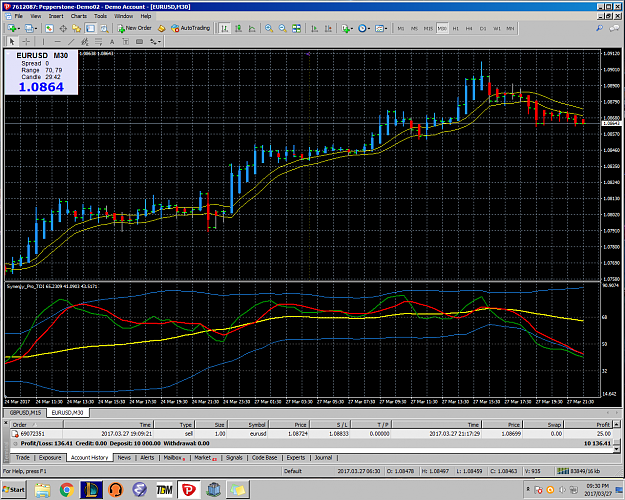
Task: Tile chart windows
Action: (296, 28)
